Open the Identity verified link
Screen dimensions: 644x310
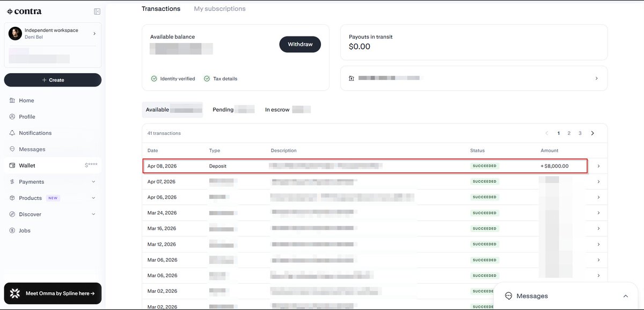point(178,78)
